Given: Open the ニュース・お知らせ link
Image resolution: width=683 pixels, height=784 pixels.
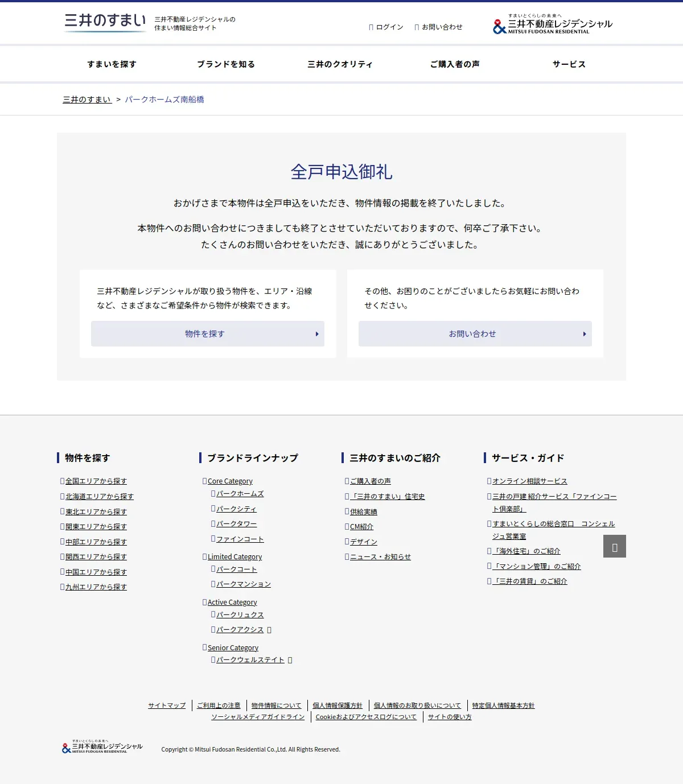Looking at the screenshot, I should [x=380, y=557].
